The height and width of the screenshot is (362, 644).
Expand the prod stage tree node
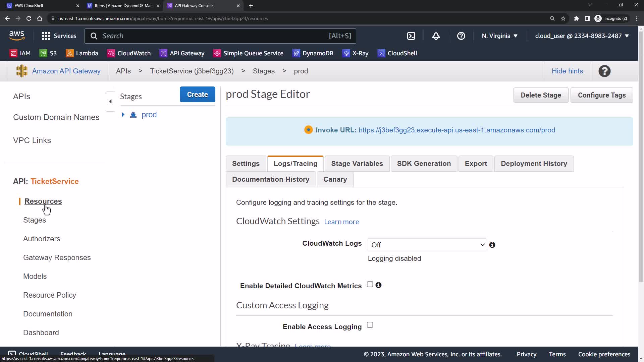123,115
